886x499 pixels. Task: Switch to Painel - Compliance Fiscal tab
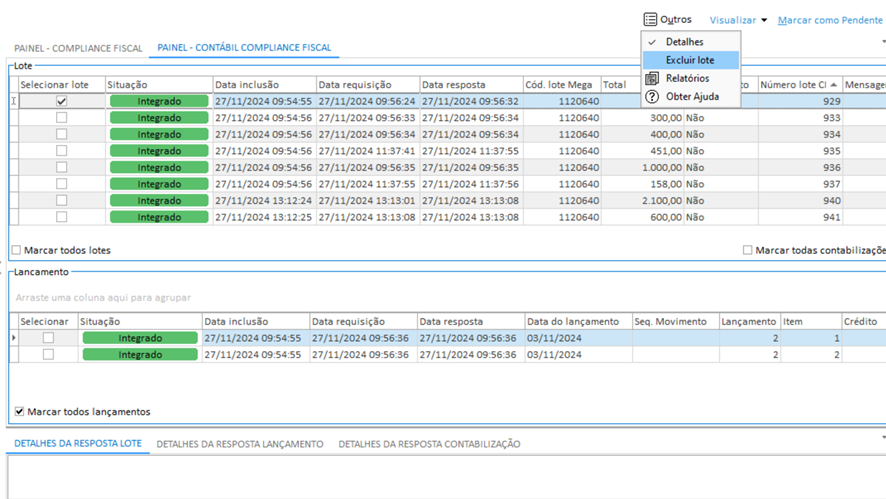coord(78,48)
